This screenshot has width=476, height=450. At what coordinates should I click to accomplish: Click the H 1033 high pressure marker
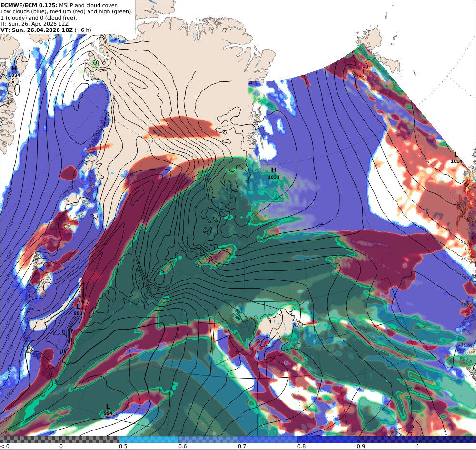[274, 173]
